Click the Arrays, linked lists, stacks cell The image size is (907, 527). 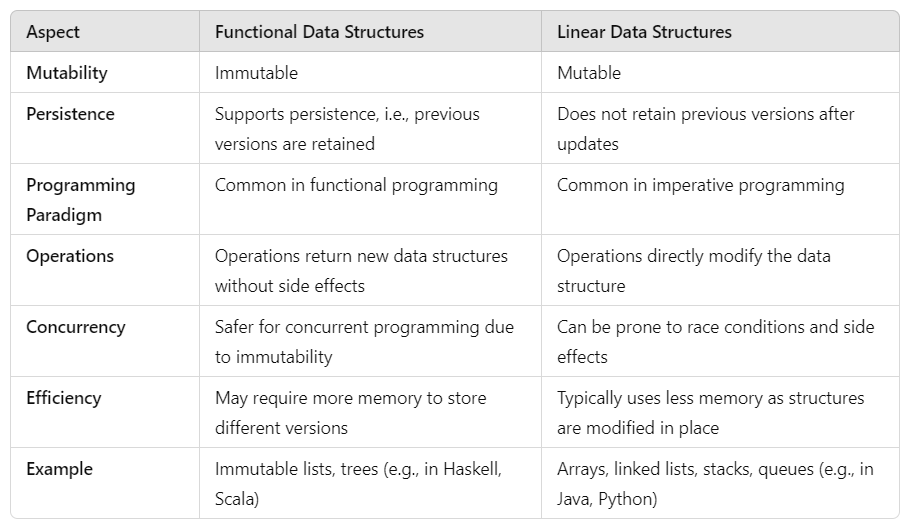(x=714, y=483)
